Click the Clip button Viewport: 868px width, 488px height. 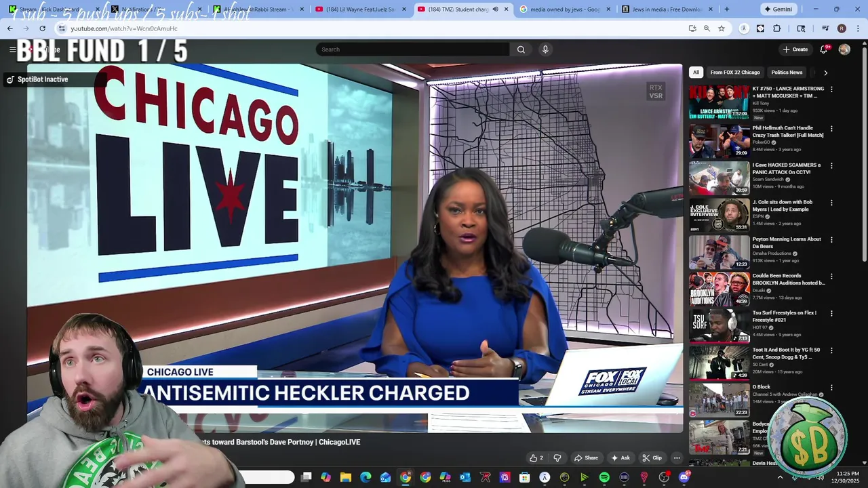[652, 458]
